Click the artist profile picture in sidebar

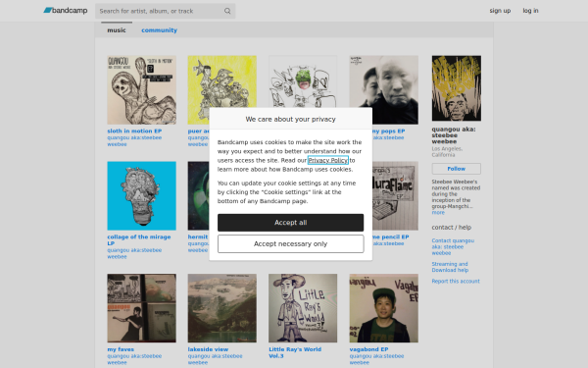tap(457, 88)
